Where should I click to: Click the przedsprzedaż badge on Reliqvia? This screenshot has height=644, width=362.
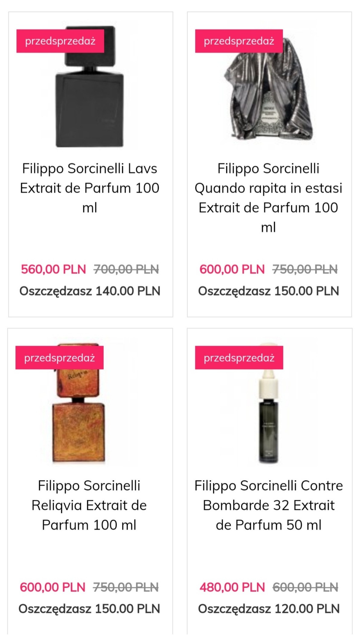click(x=59, y=358)
